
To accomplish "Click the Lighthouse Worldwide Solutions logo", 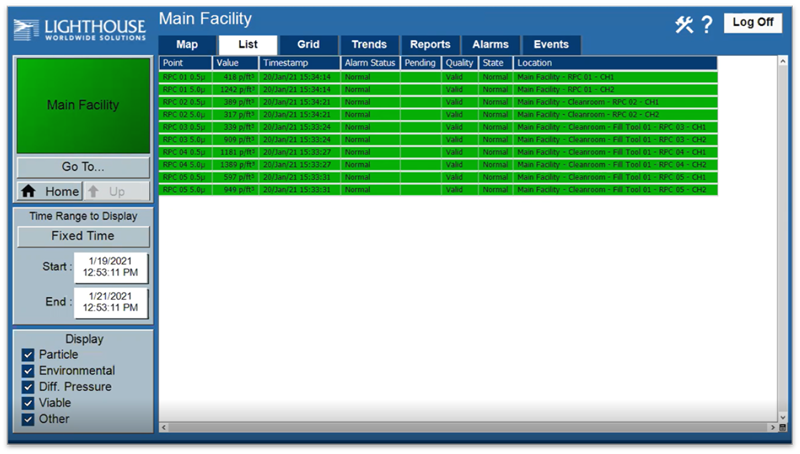I will point(80,30).
